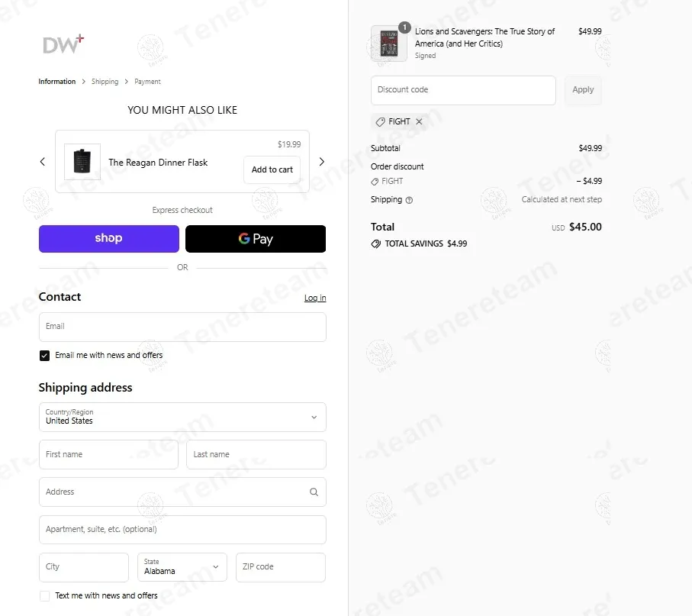
Task: Go to the Shipping breadcrumb step
Action: tap(105, 82)
